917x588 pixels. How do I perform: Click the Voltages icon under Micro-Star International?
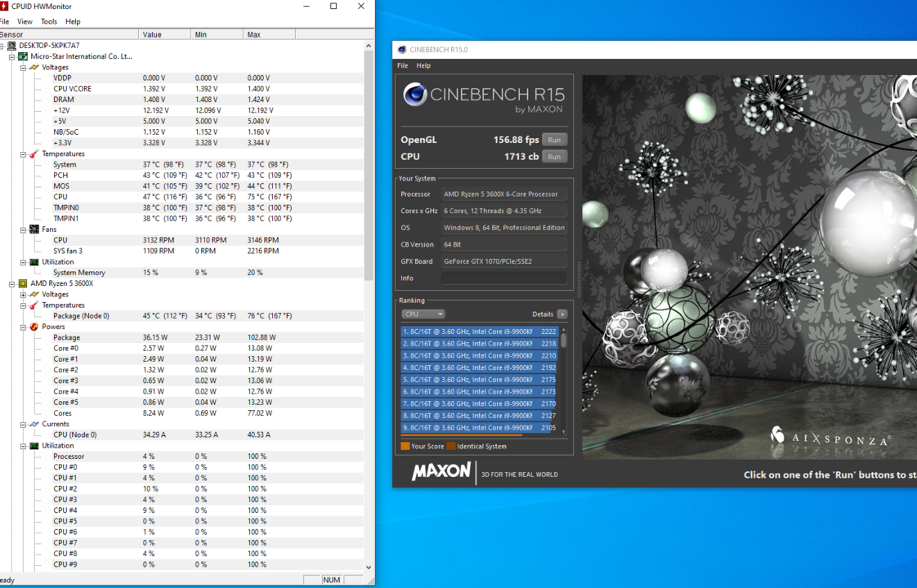point(34,67)
